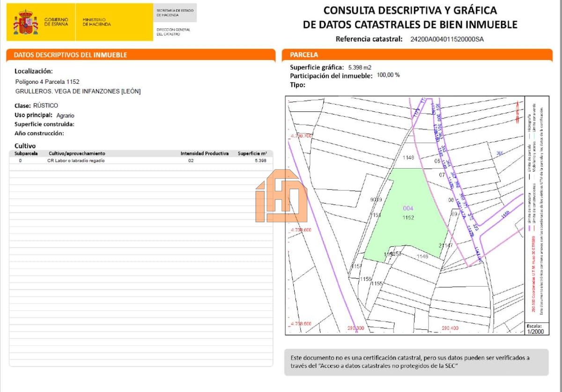
Task: Select the participation value "100,00 %"
Action: click(x=388, y=75)
